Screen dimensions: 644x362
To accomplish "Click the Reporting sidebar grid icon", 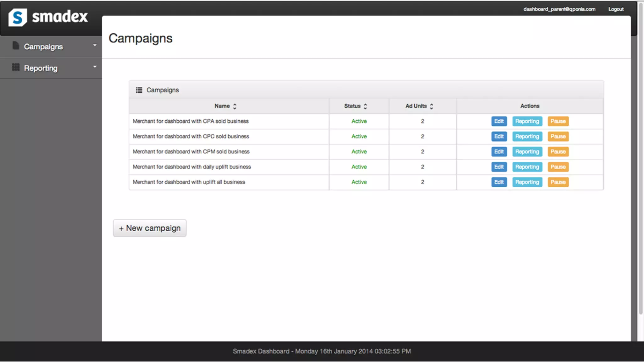I will click(x=16, y=67).
